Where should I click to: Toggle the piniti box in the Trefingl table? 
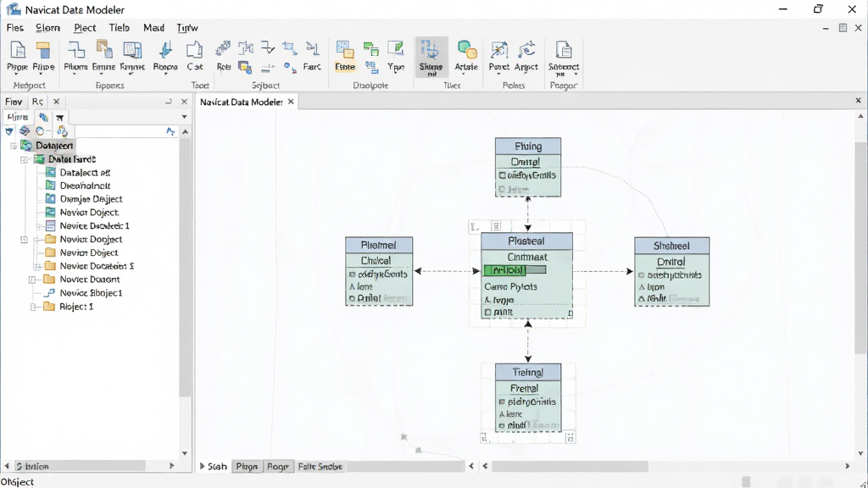502,426
